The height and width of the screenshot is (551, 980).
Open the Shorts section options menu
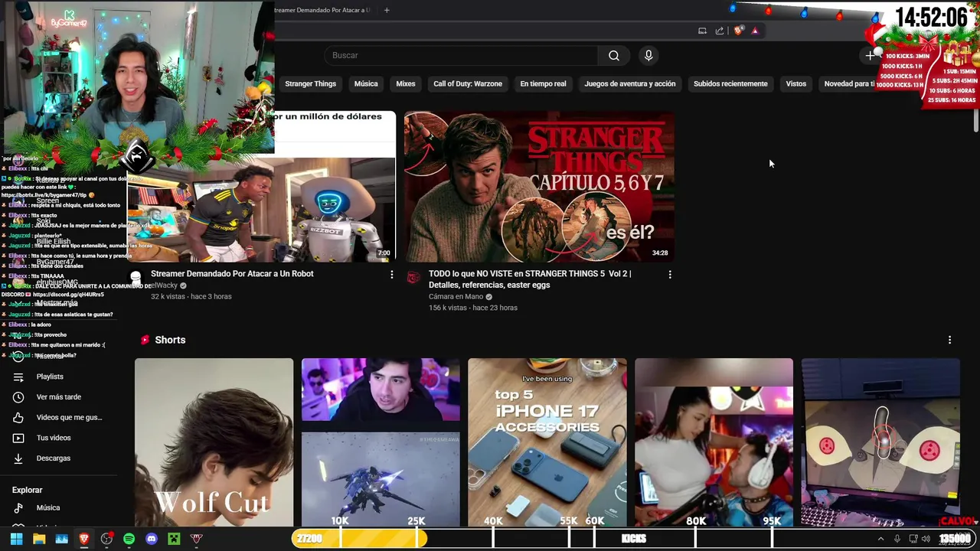(949, 340)
